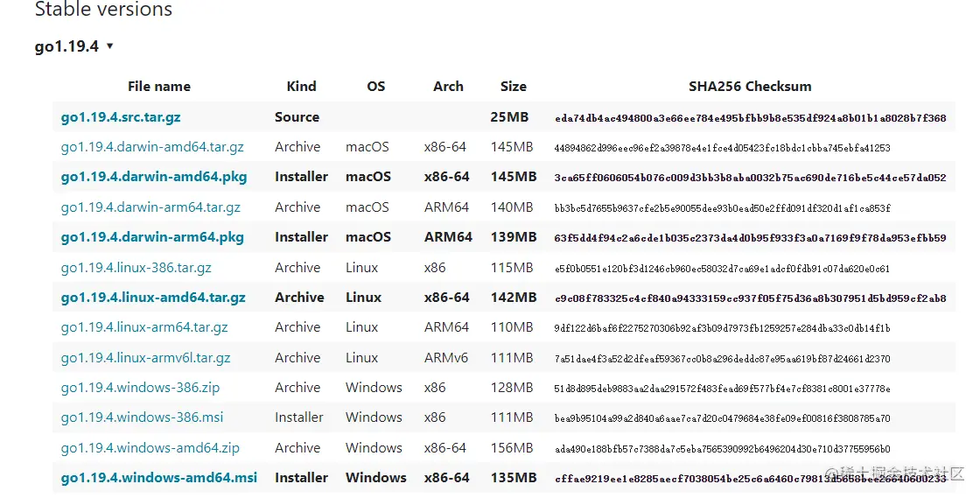
Task: Download go1.19.4.linux-amd64.tar.gz archive
Action: point(153,298)
